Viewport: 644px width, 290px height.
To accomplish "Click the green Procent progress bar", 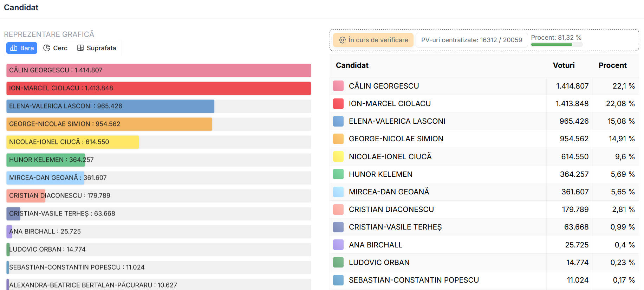I will click(552, 45).
